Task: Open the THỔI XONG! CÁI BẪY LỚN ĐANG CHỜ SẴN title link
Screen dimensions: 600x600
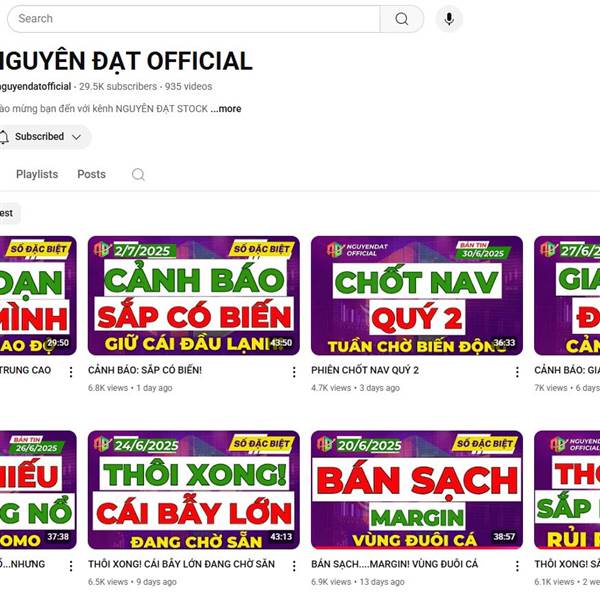Action: tap(181, 564)
